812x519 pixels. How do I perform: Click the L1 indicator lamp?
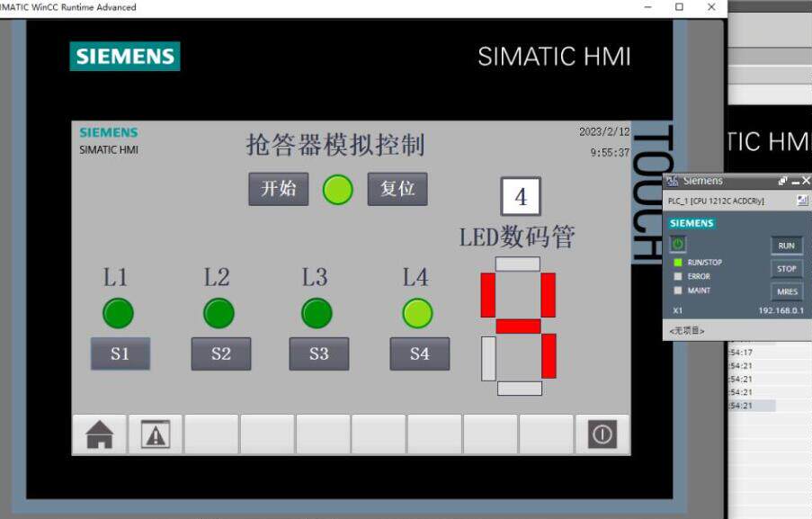(x=118, y=313)
